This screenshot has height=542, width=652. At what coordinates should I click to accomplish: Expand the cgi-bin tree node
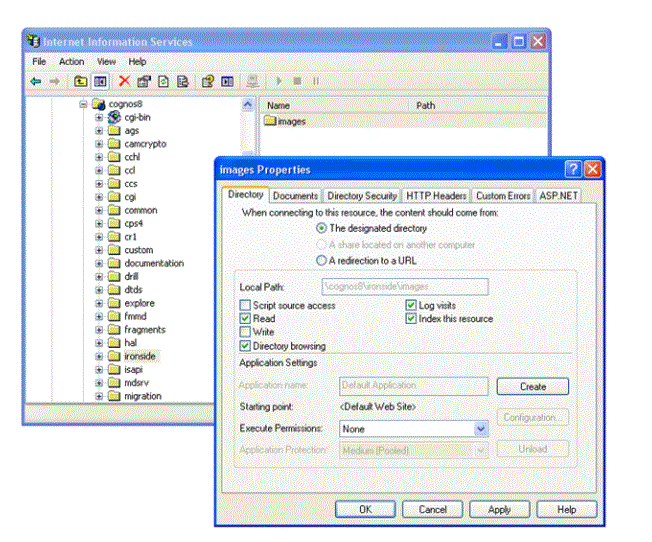click(99, 117)
